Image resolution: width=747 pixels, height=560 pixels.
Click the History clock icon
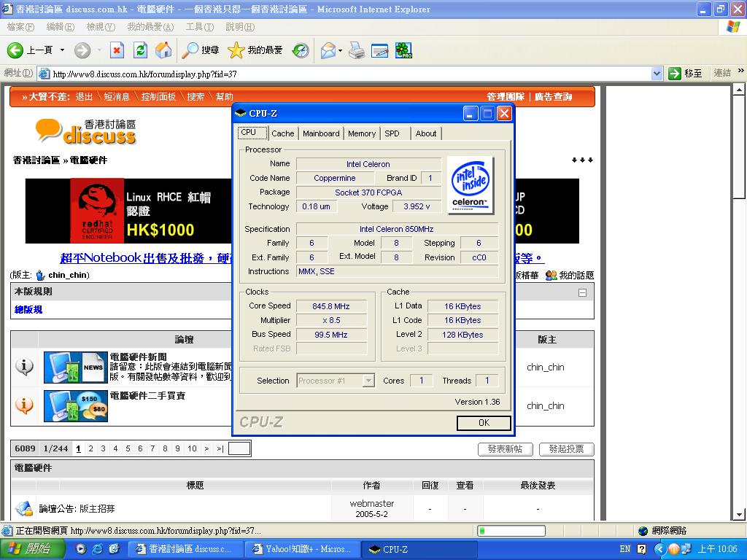(x=301, y=50)
